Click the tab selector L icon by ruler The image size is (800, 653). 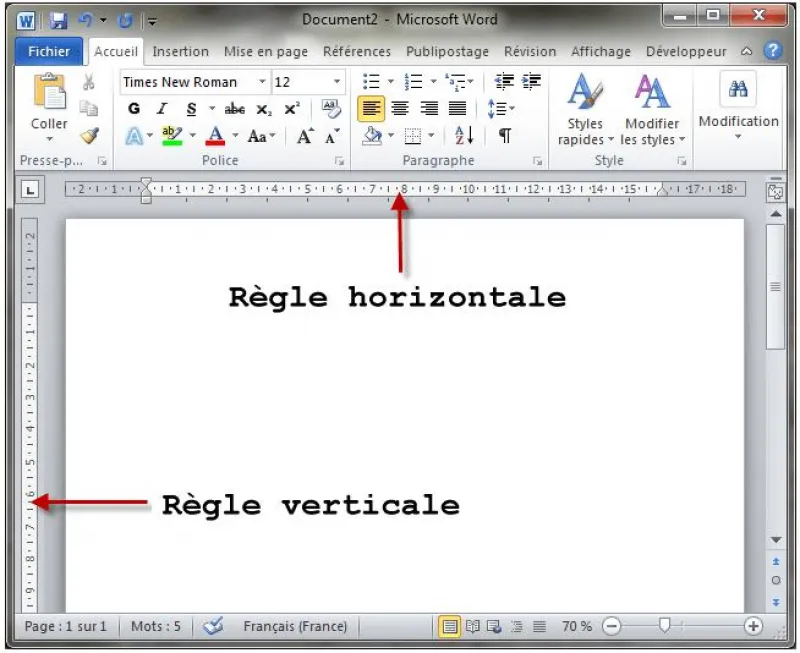(30, 190)
